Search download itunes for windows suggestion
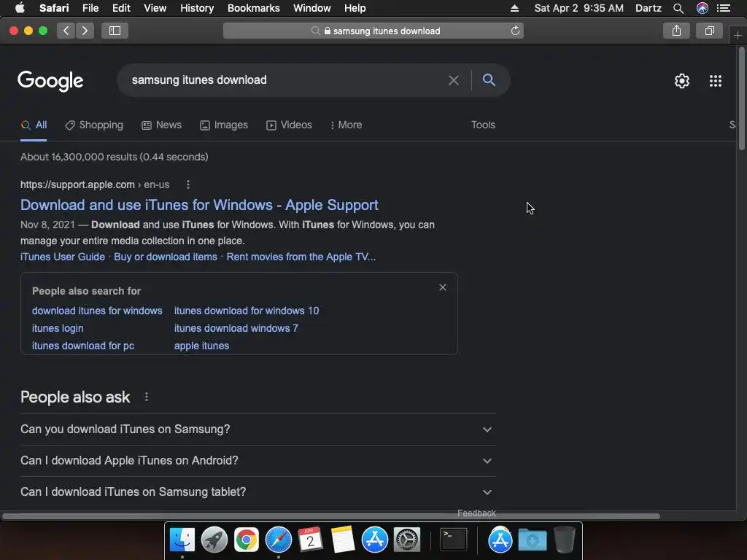747x560 pixels. coord(97,311)
